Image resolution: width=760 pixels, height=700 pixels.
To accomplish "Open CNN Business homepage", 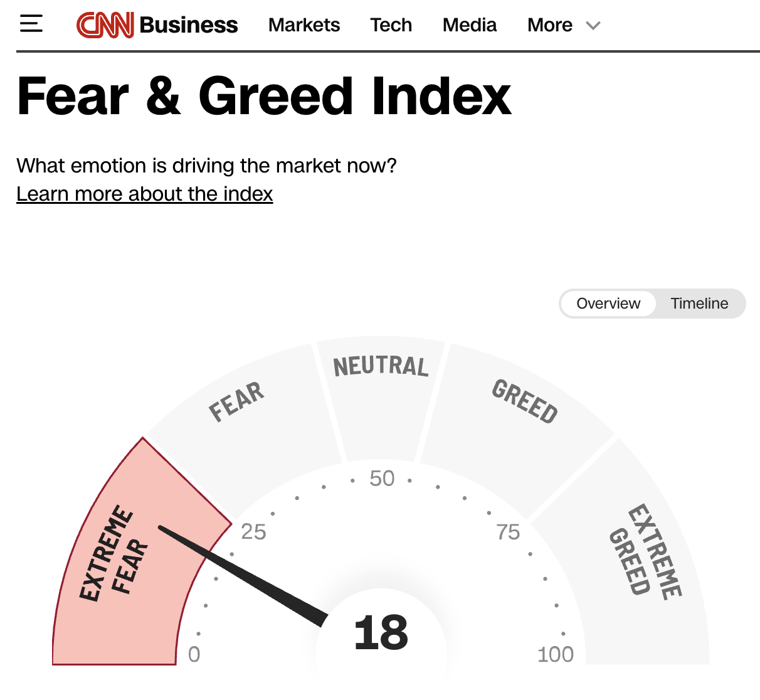I will point(157,24).
